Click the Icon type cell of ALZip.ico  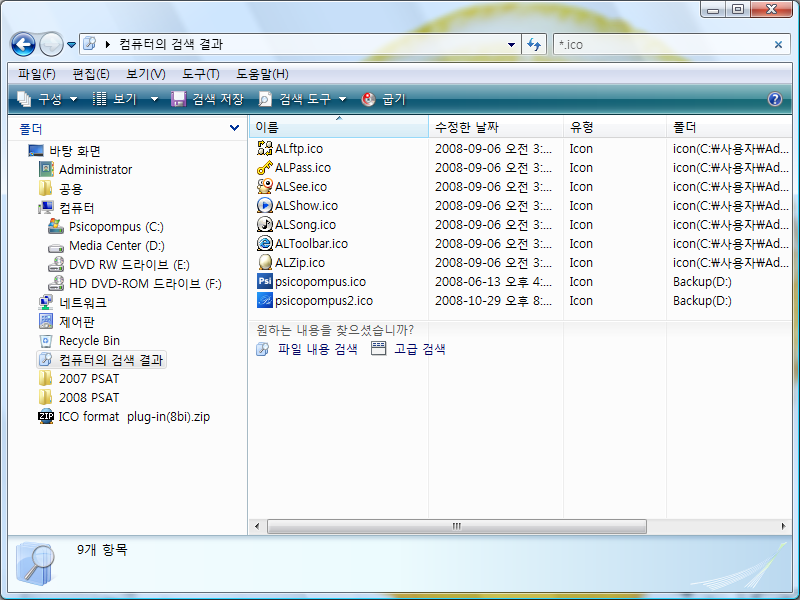[x=581, y=263]
